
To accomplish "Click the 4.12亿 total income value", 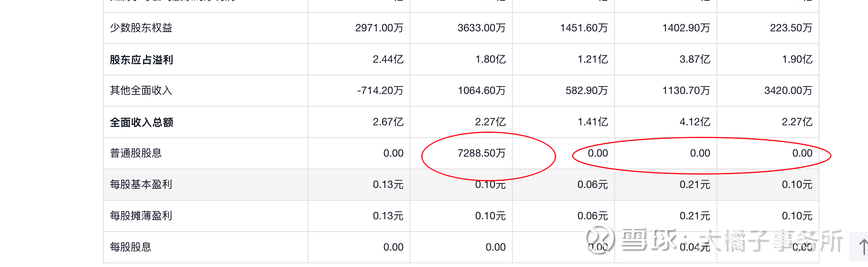I will tap(694, 122).
